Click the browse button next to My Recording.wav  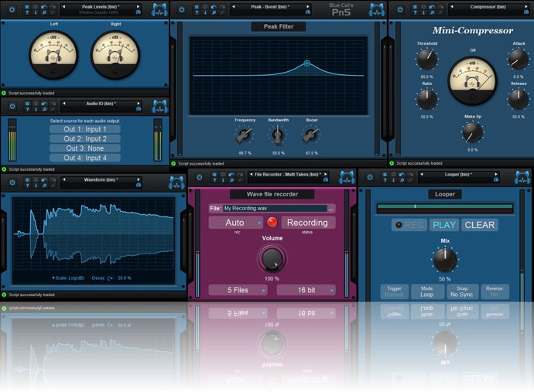click(x=331, y=209)
